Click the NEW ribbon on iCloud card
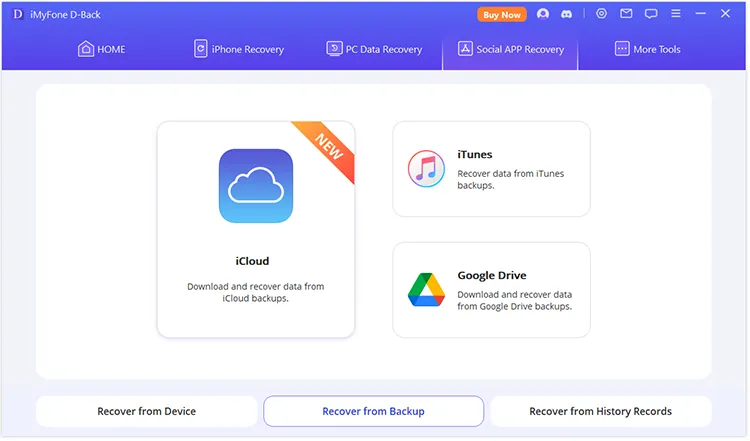The height and width of the screenshot is (441, 750). 329,147
